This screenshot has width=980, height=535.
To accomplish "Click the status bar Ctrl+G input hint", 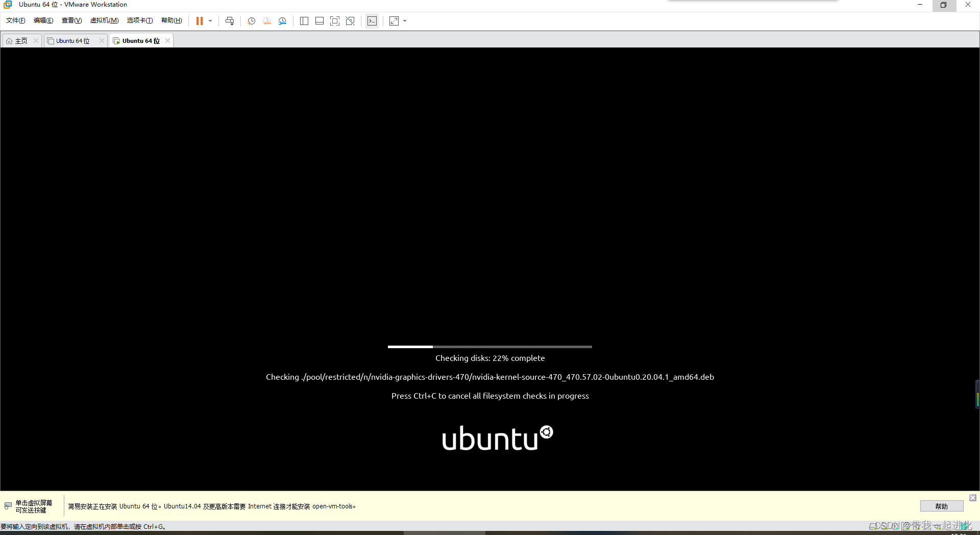I will point(83,527).
